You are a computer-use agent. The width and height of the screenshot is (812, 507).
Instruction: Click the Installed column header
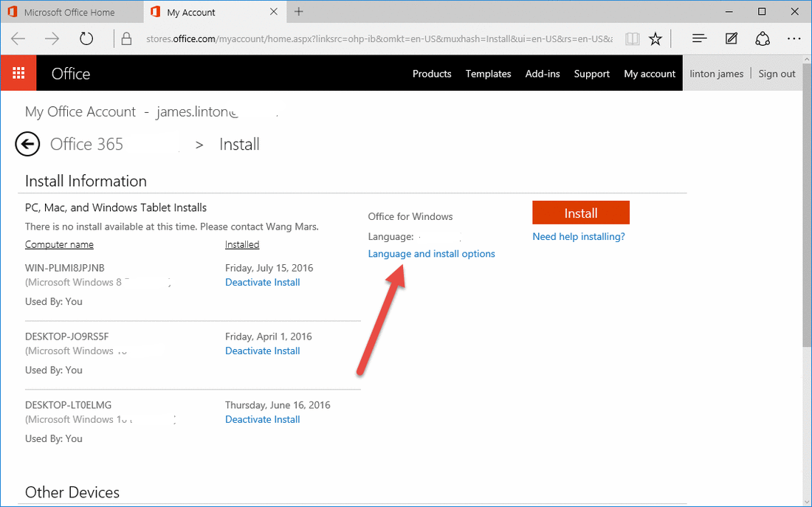[x=242, y=244]
